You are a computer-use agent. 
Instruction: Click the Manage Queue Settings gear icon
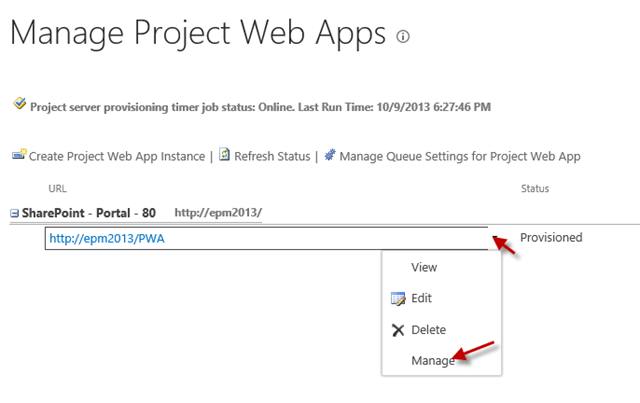coord(330,155)
